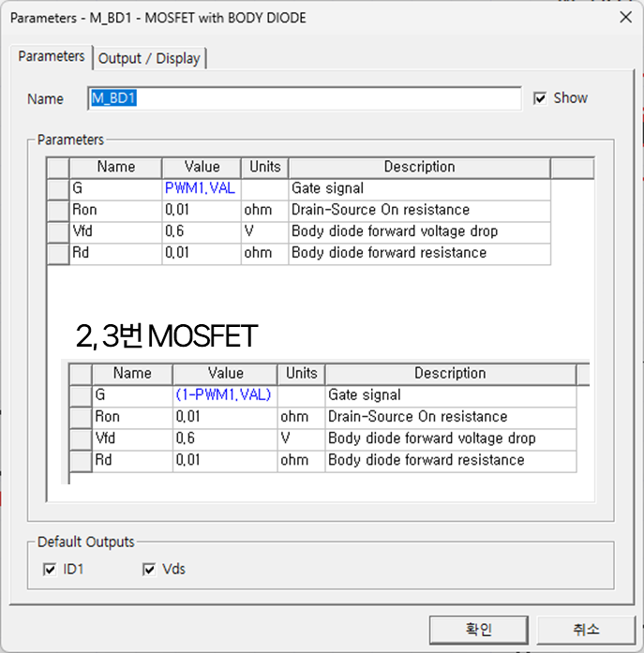Click the Name column header in top table
644x653 pixels.
[x=116, y=167]
